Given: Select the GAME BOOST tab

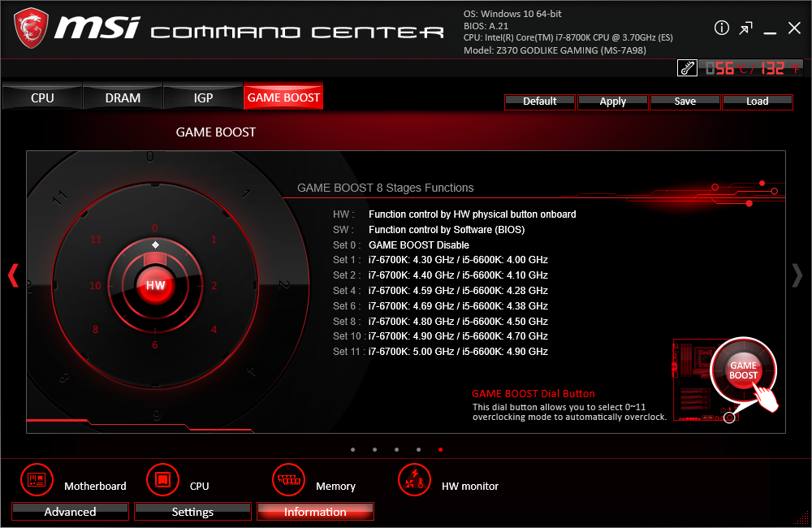Looking at the screenshot, I should click(283, 97).
